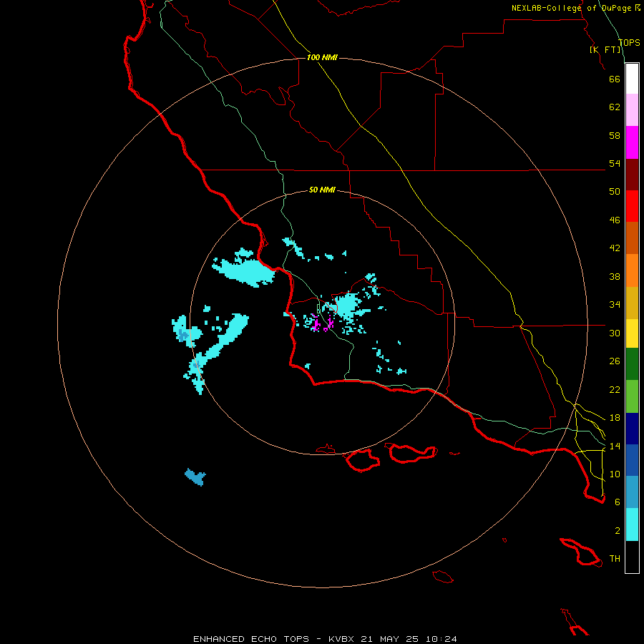
Task: Click the legend value 6
Action: pos(618,502)
